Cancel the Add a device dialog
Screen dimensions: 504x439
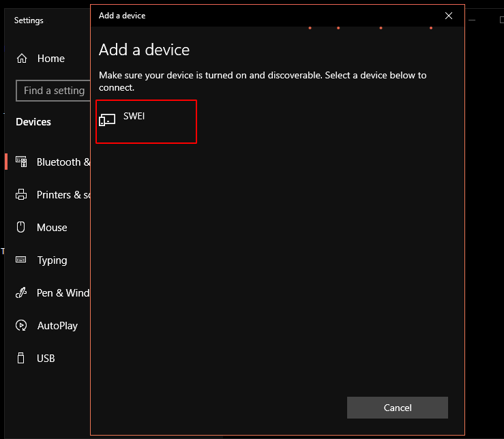(398, 408)
